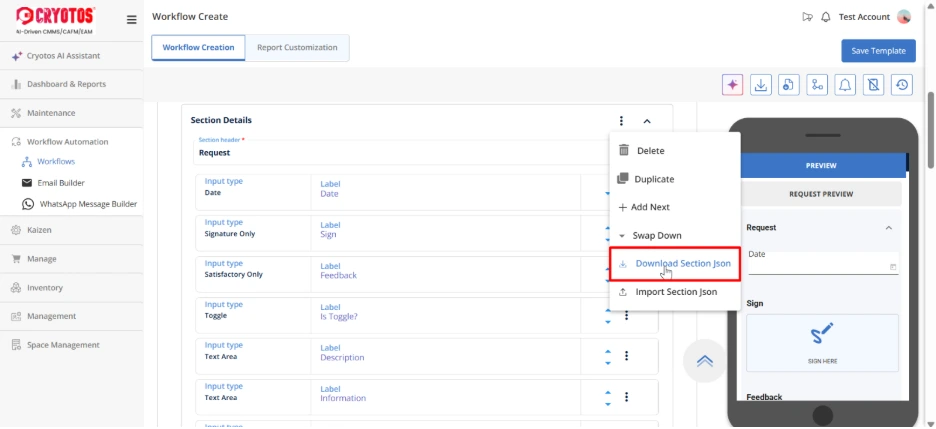
Task: Click the WhatsApp icon in sidebar
Action: 27,204
